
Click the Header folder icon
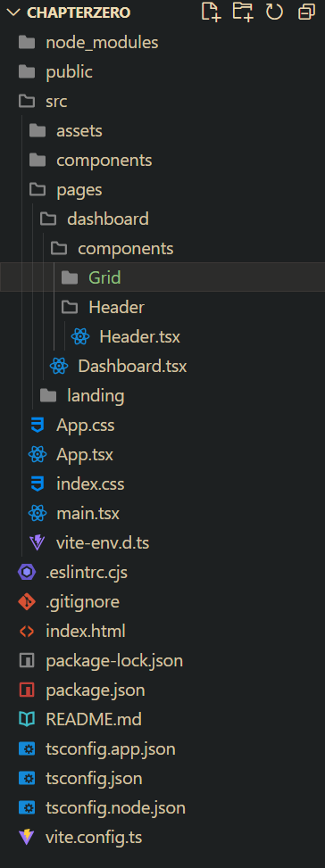coord(70,307)
